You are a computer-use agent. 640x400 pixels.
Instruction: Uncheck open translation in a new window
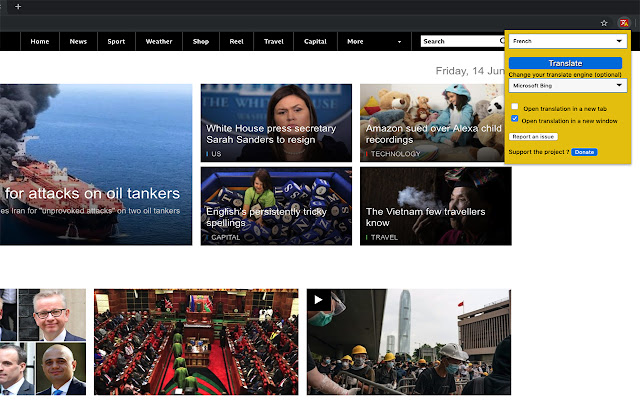(515, 119)
